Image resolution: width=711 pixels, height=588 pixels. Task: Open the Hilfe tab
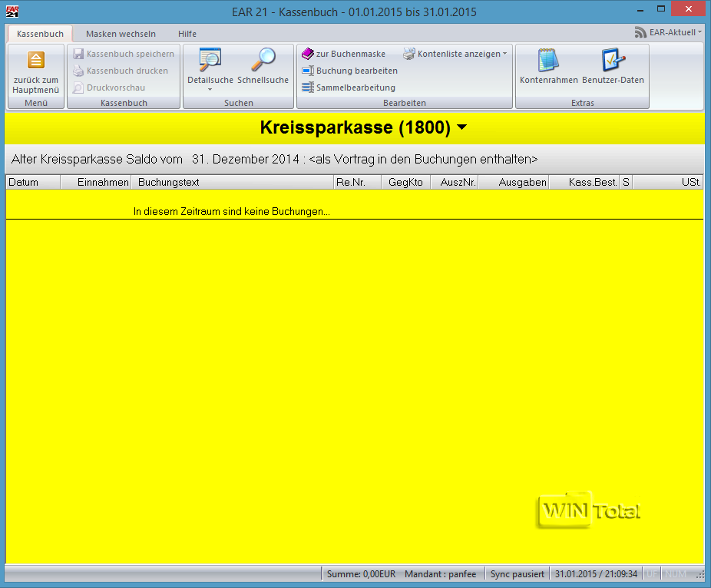pyautogui.click(x=187, y=34)
